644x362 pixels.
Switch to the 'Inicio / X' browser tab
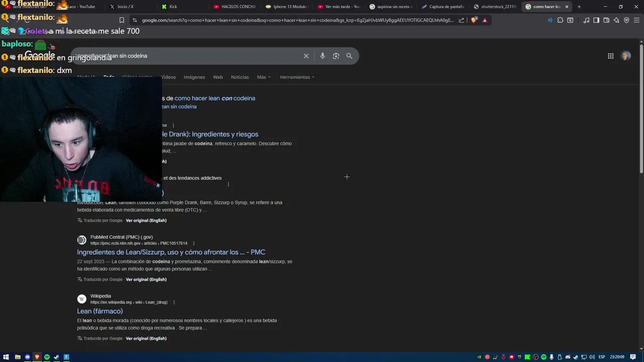click(130, 7)
